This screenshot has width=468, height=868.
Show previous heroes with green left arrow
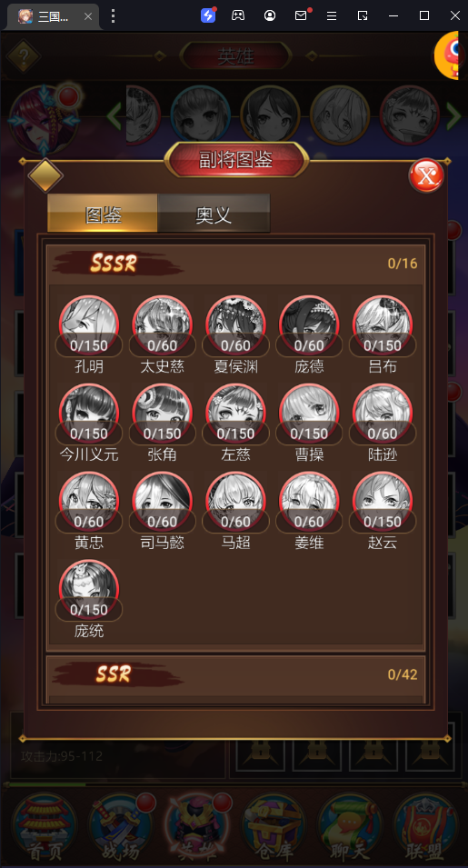(114, 116)
